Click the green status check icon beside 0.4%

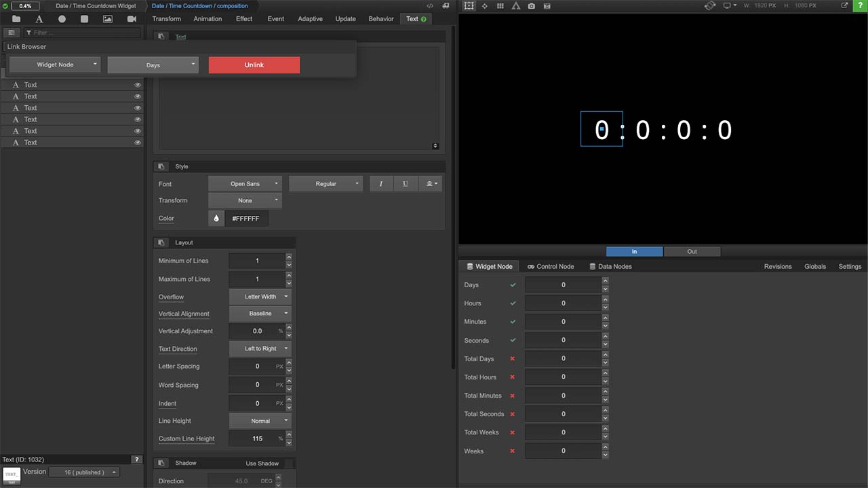[6, 5]
